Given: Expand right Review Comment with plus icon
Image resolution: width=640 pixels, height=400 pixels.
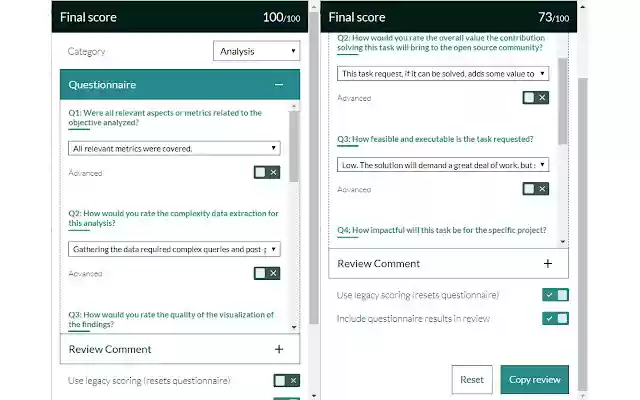Looking at the screenshot, I should [x=548, y=264].
